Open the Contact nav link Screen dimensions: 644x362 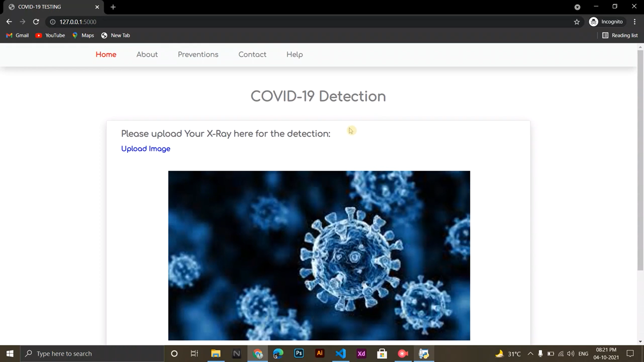click(252, 54)
